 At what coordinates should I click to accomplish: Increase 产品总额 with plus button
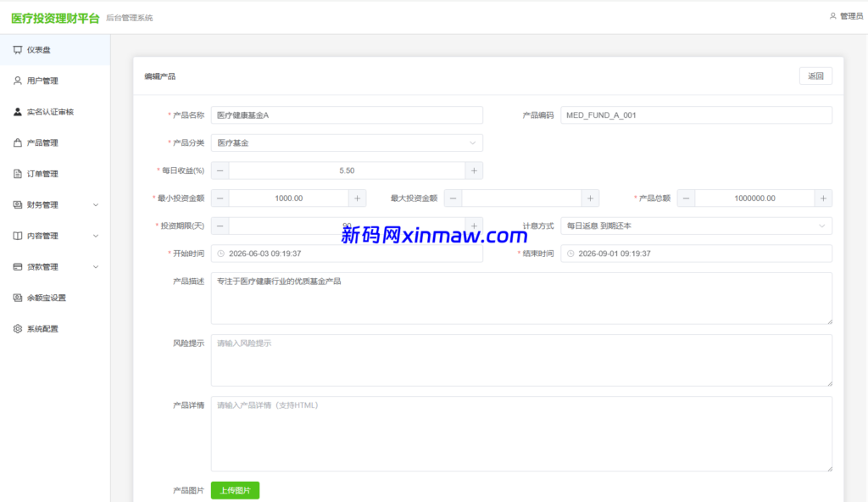[x=823, y=198]
